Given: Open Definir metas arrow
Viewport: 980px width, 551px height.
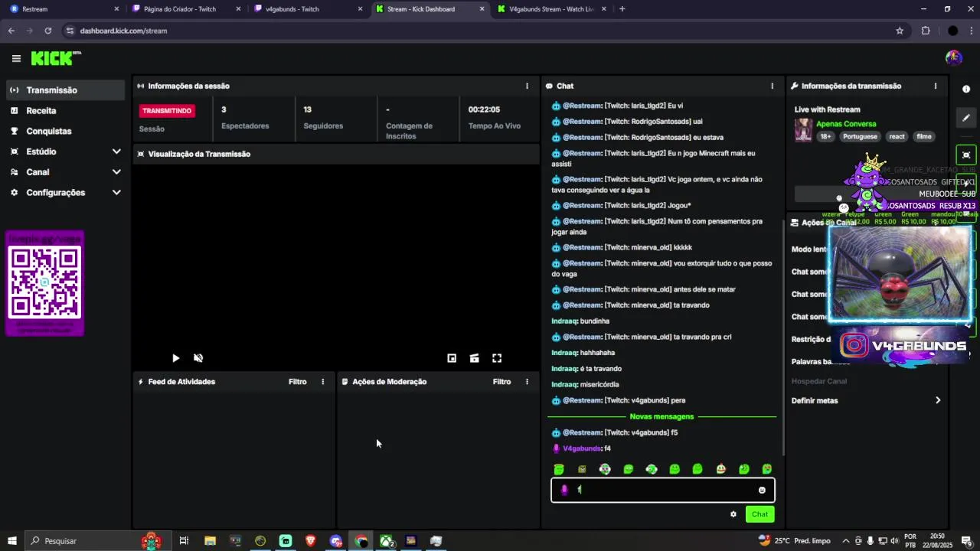Looking at the screenshot, I should pos(937,400).
